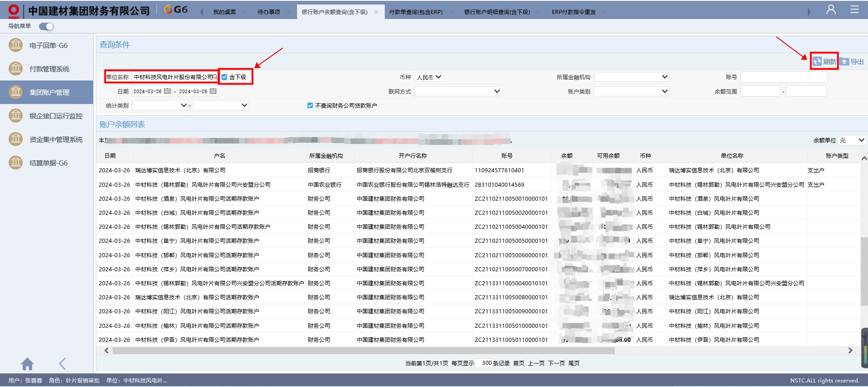Switch to 付款单查询(包含ERP) tab
This screenshot has width=868, height=387.
coord(416,12)
